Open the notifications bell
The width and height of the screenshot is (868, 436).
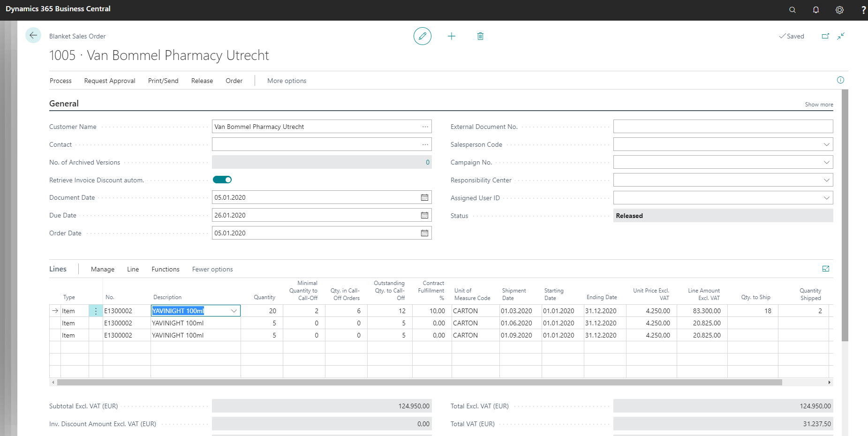(816, 10)
